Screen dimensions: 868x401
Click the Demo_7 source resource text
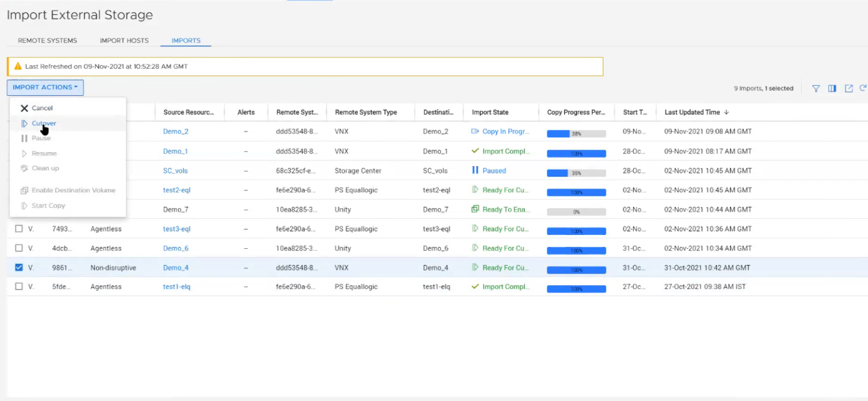click(176, 209)
